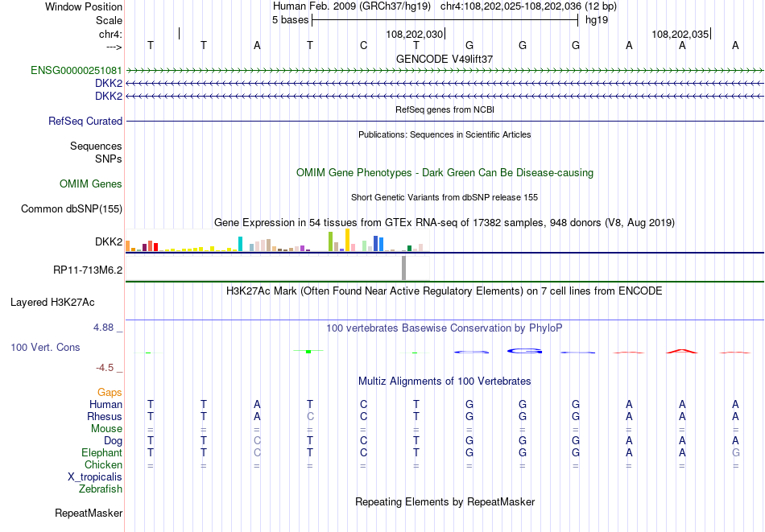Click the gray RP11-713M6.2 expression bar
Screen dimensions: 765x532
(x=403, y=268)
